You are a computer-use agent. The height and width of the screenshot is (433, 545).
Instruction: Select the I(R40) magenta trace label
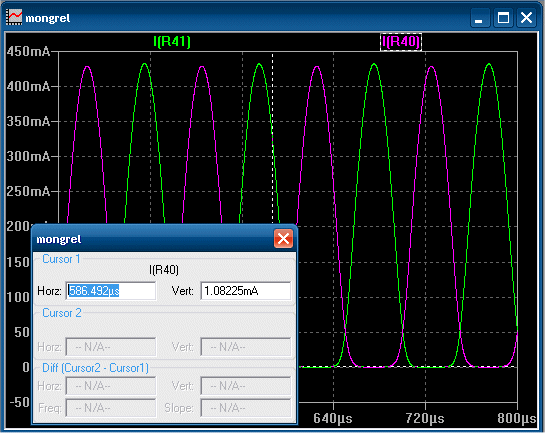[x=401, y=42]
